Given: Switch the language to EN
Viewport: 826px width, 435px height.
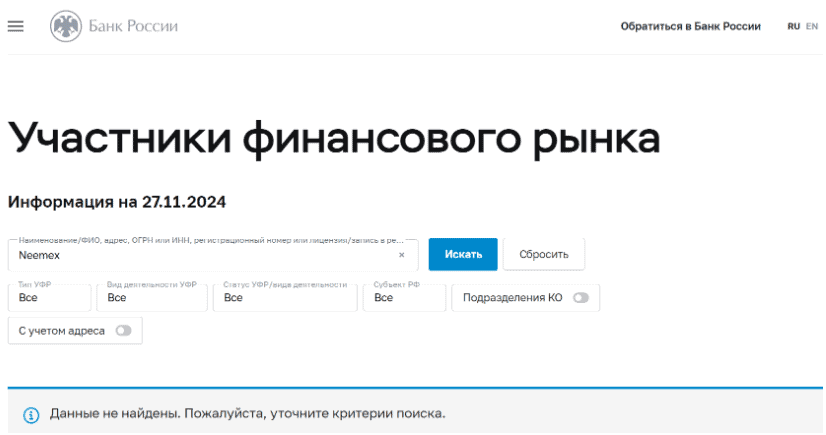Looking at the screenshot, I should [812, 26].
